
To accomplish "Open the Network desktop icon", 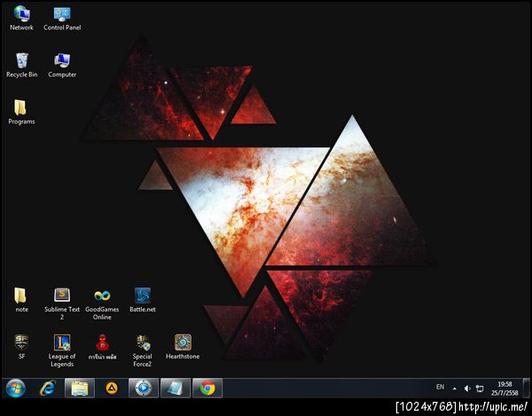I will coord(21,19).
